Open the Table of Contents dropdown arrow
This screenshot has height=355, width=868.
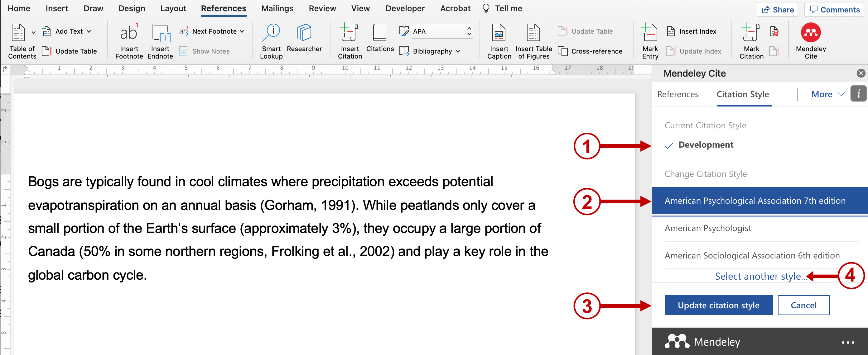33,33
